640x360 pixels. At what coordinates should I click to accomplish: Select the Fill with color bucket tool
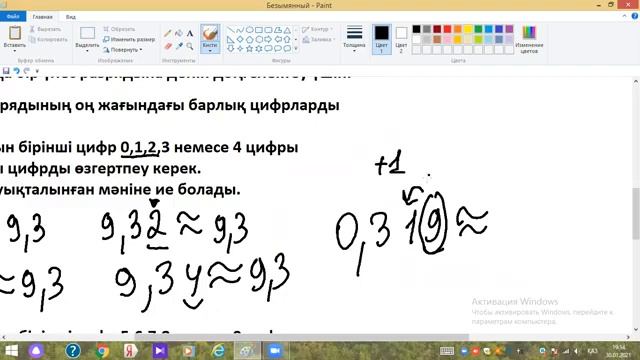[179, 33]
